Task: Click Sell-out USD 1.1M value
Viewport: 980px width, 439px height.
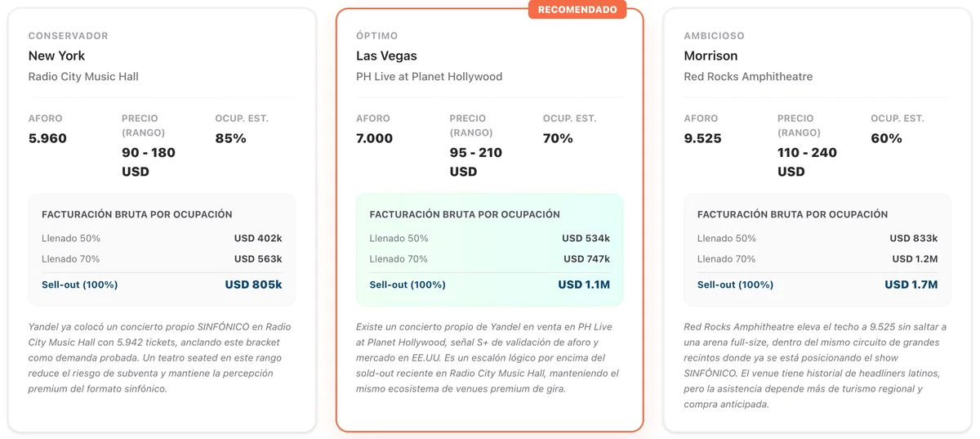Action: [584, 285]
